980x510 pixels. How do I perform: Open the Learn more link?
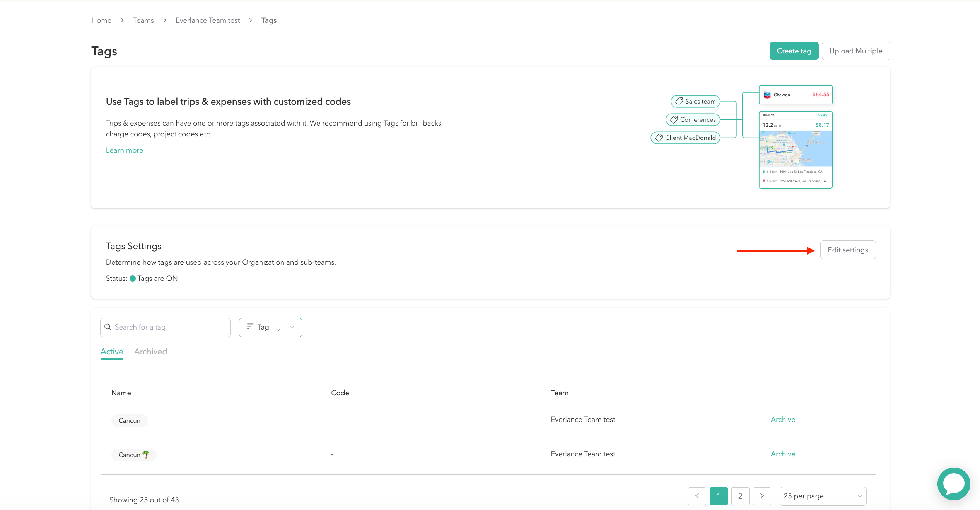(x=124, y=150)
